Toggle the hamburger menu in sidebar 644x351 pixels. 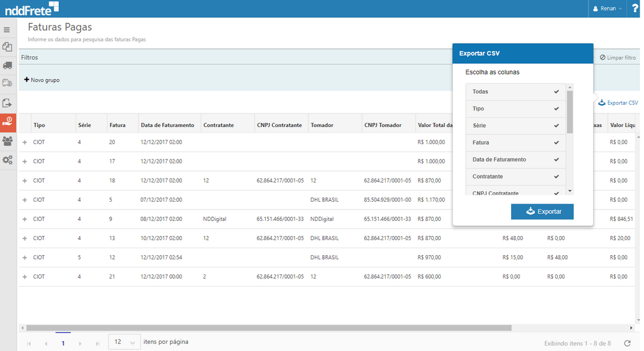pyautogui.click(x=7, y=30)
